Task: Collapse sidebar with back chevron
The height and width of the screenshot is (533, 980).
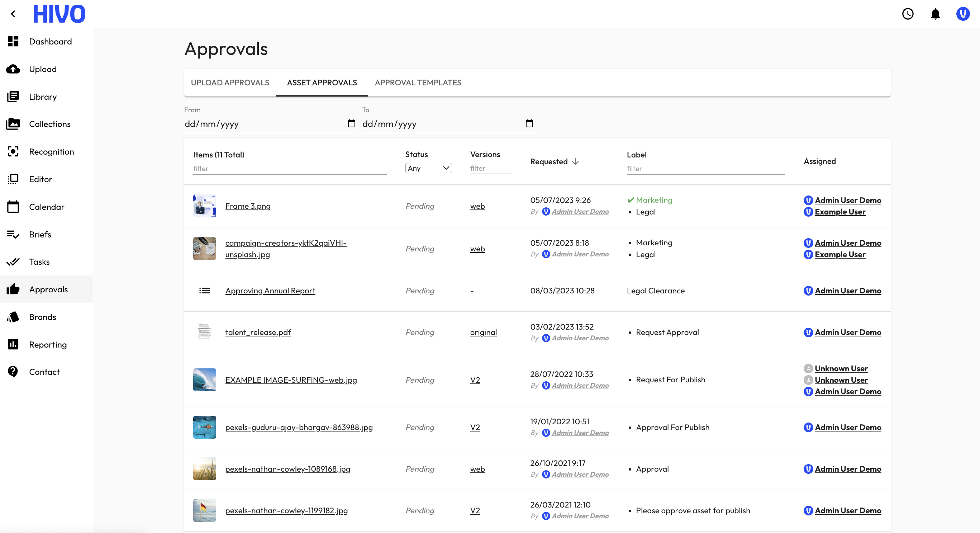Action: tap(13, 14)
